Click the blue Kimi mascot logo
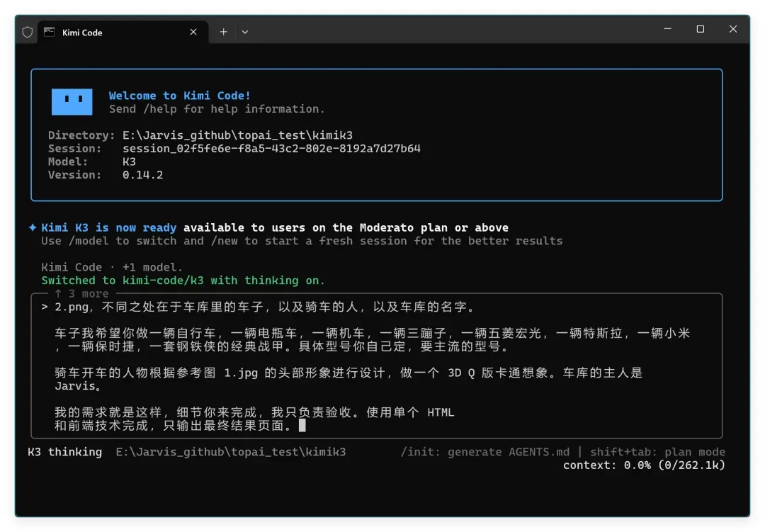Screen dimensions: 765x532 [72, 101]
